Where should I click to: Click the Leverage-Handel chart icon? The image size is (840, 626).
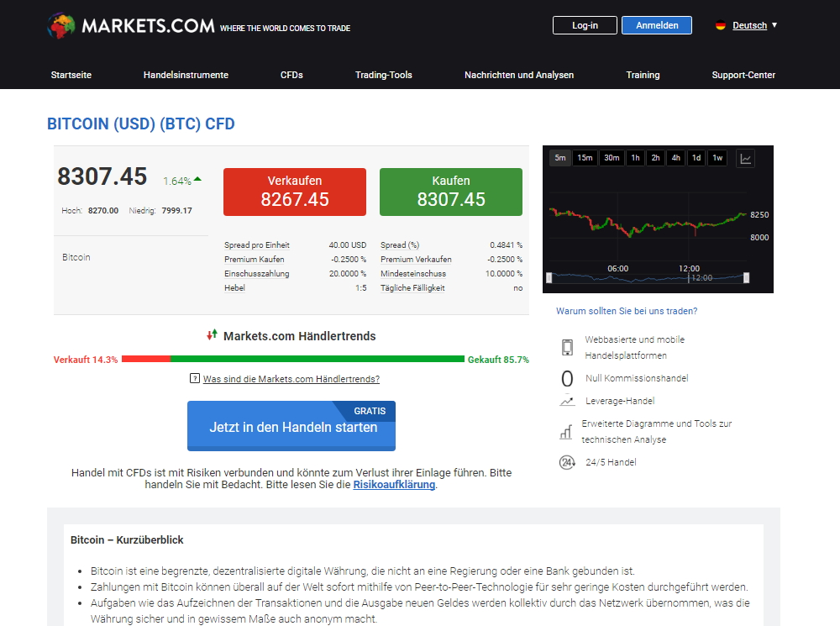[x=567, y=401]
